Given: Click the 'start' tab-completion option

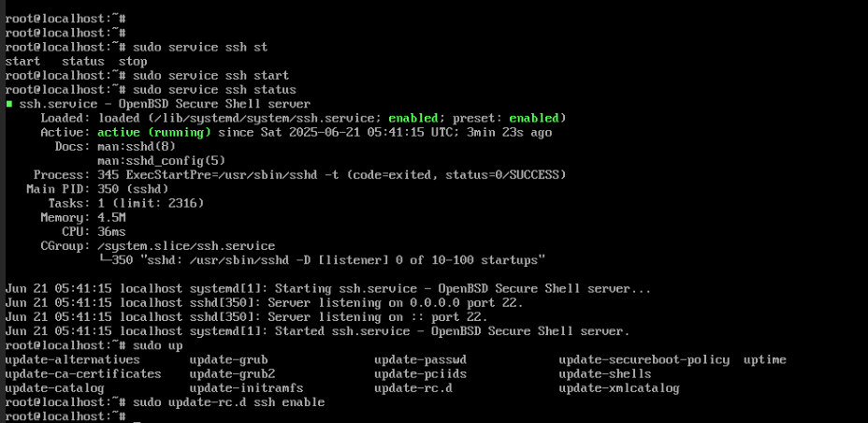Looking at the screenshot, I should pos(22,61).
